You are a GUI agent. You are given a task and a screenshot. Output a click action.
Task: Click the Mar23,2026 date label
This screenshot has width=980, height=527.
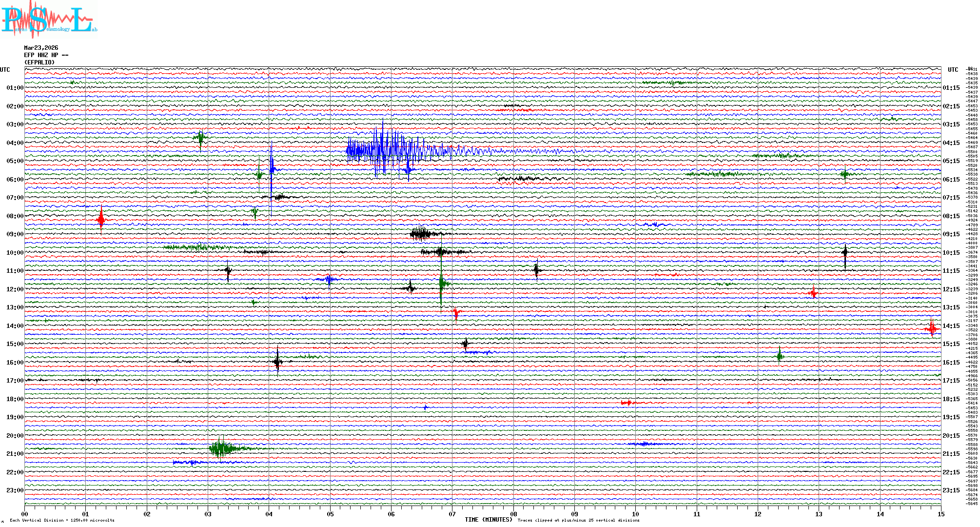coord(41,48)
